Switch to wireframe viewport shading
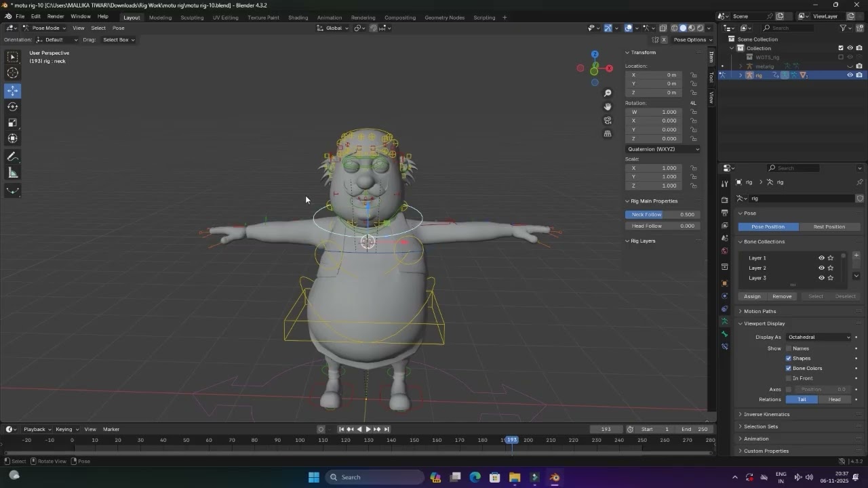This screenshot has height=488, width=868. [674, 28]
